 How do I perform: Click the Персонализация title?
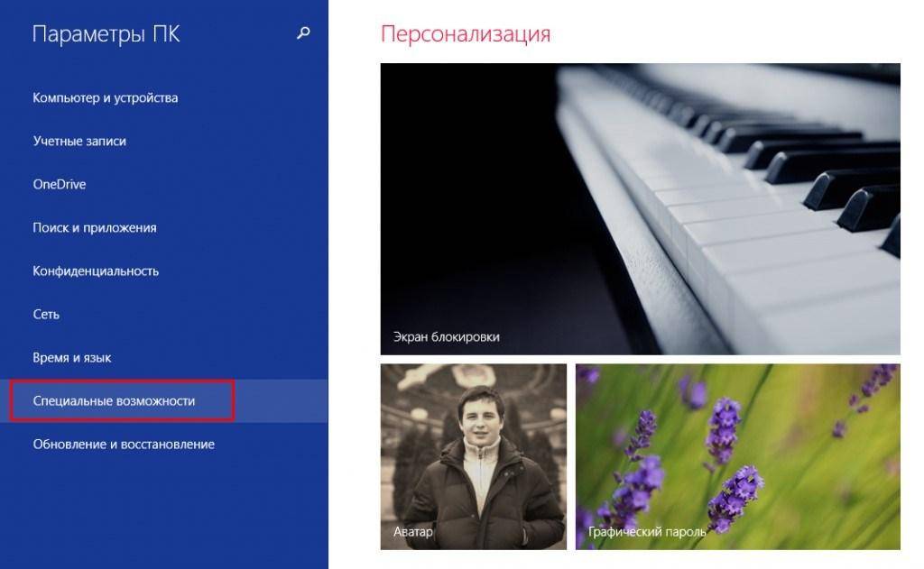tap(466, 33)
